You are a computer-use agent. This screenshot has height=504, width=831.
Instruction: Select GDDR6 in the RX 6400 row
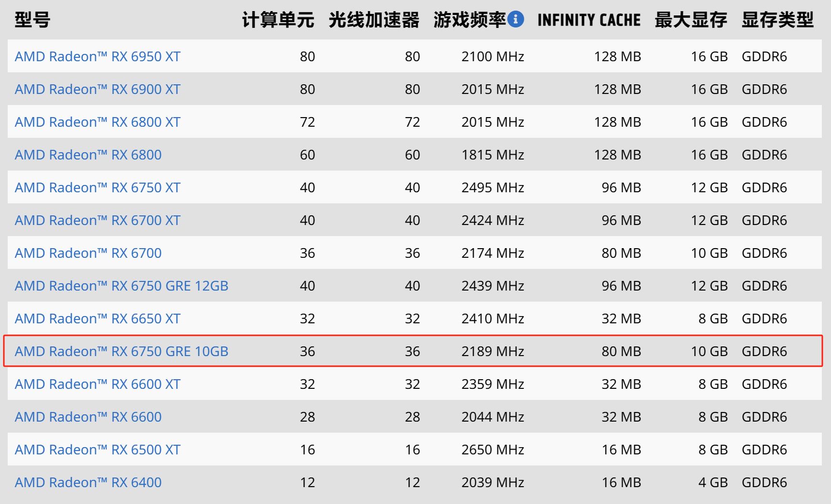click(765, 482)
